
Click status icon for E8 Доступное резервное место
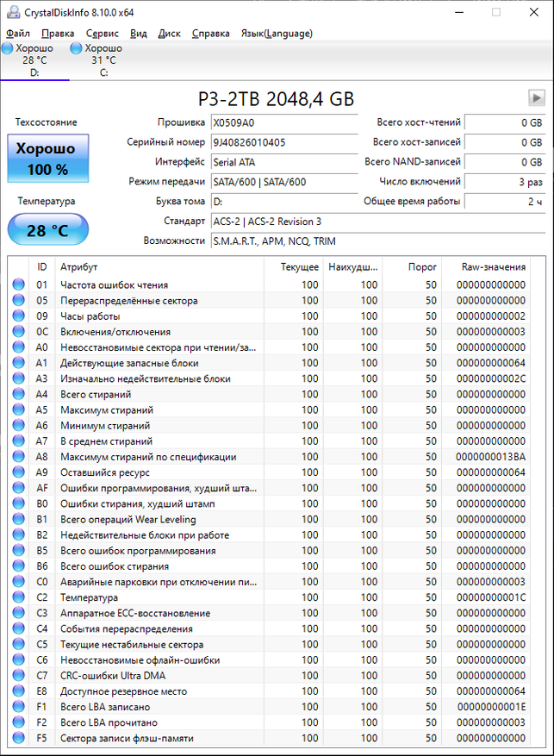point(19,690)
